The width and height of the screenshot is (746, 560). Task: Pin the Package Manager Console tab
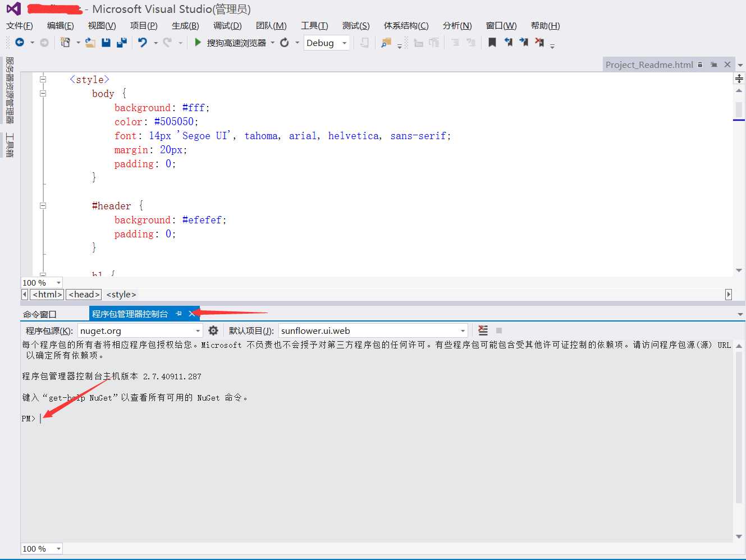[x=179, y=314]
